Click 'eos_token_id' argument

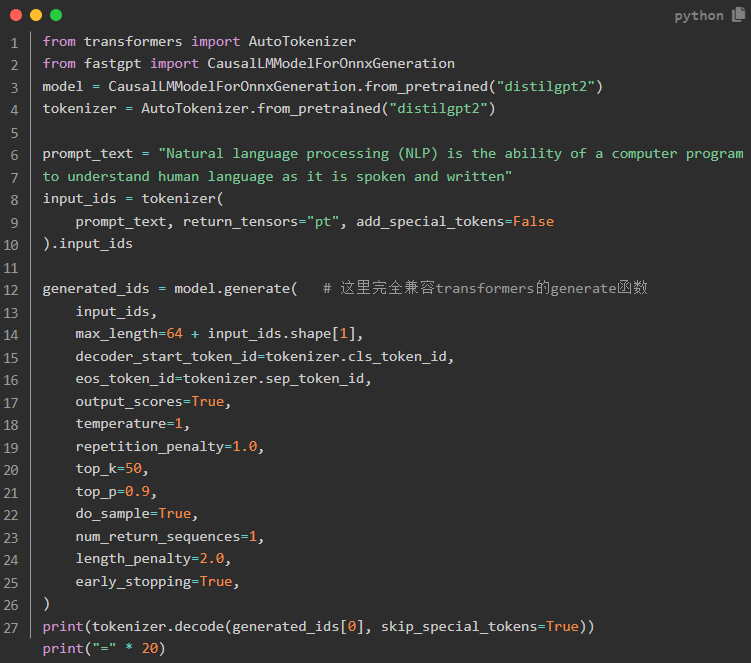[x=125, y=379]
